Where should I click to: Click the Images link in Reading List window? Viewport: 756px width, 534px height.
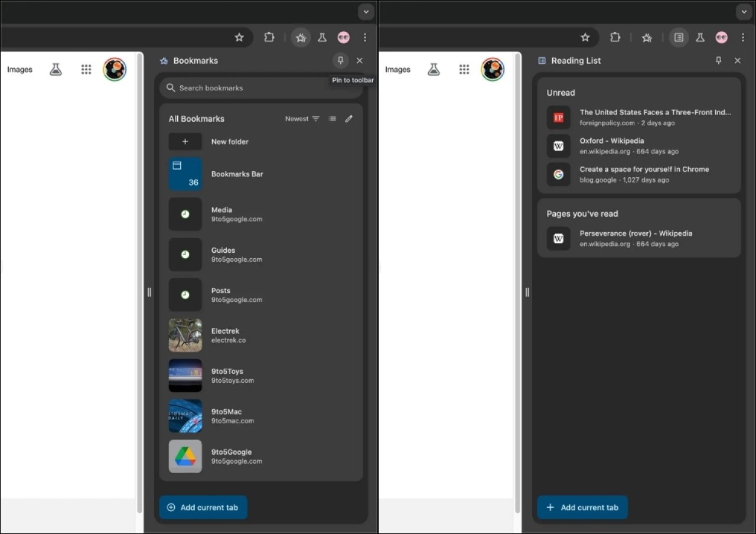(397, 69)
